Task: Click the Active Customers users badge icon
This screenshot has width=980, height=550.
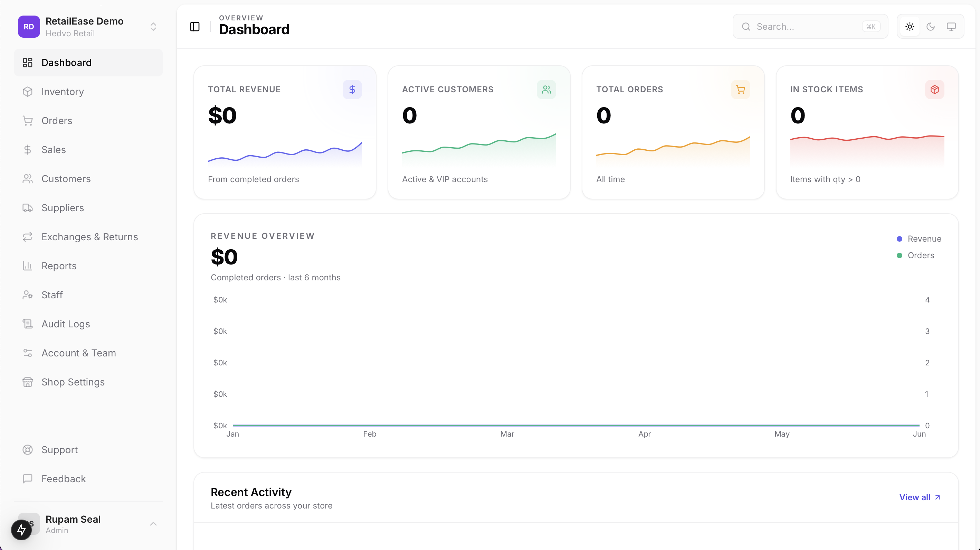Action: (546, 90)
